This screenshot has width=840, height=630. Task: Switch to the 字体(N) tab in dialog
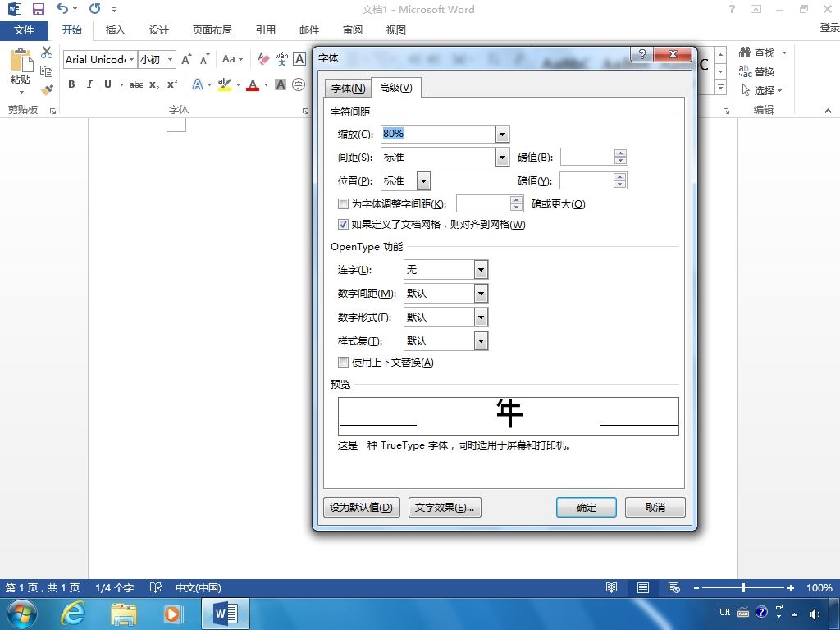point(348,89)
